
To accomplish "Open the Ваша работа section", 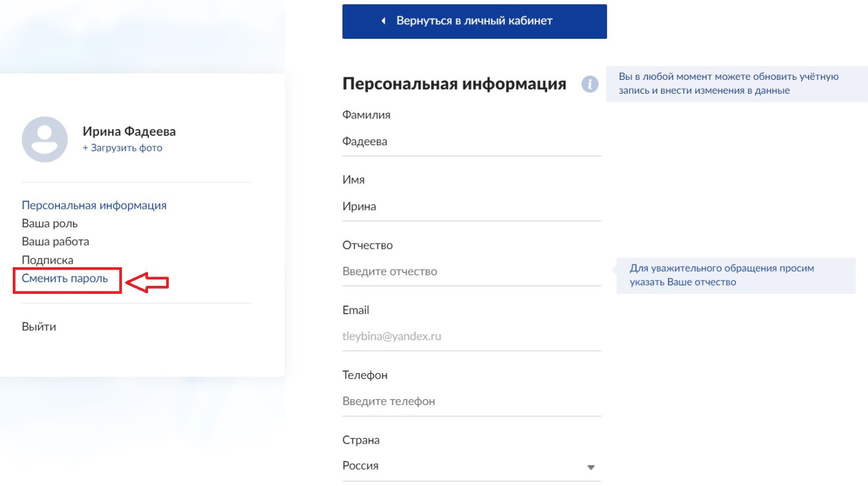I will 56,241.
